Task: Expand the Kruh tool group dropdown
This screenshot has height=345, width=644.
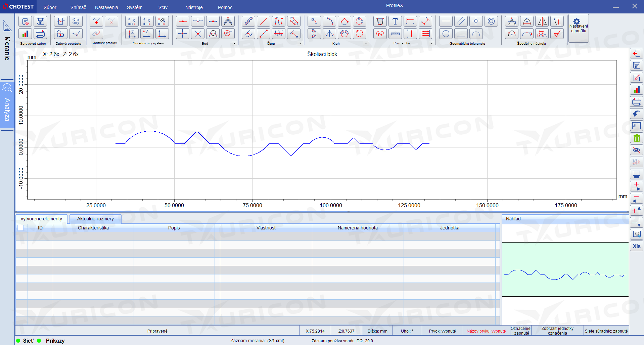Action: tap(366, 43)
